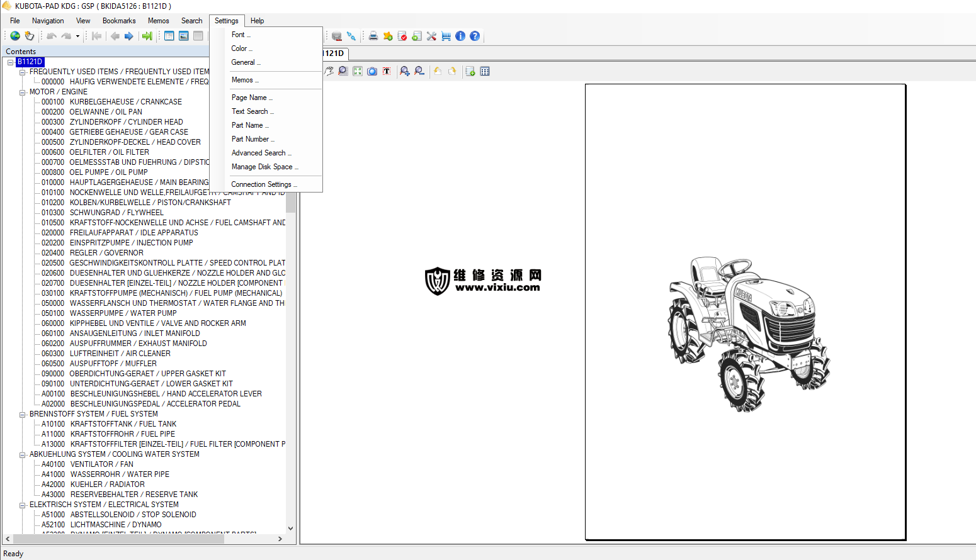Image resolution: width=976 pixels, height=560 pixels.
Task: Click the horizontal scrollbar right arrow
Action: tap(280, 539)
